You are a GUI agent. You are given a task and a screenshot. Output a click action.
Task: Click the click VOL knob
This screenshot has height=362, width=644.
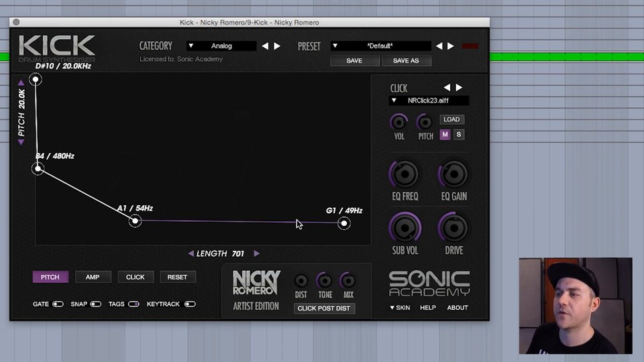398,122
